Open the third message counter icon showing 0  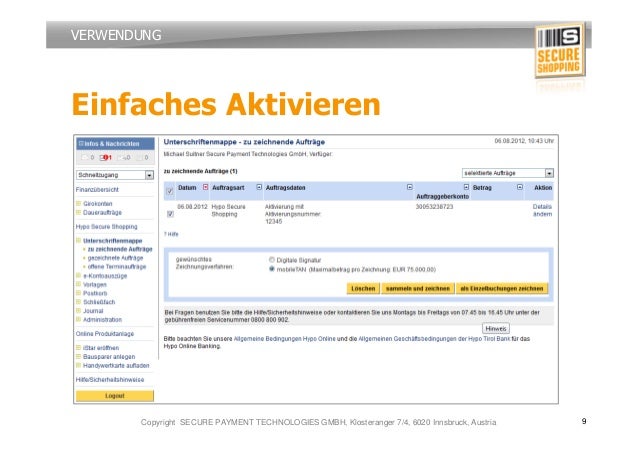[124, 158]
